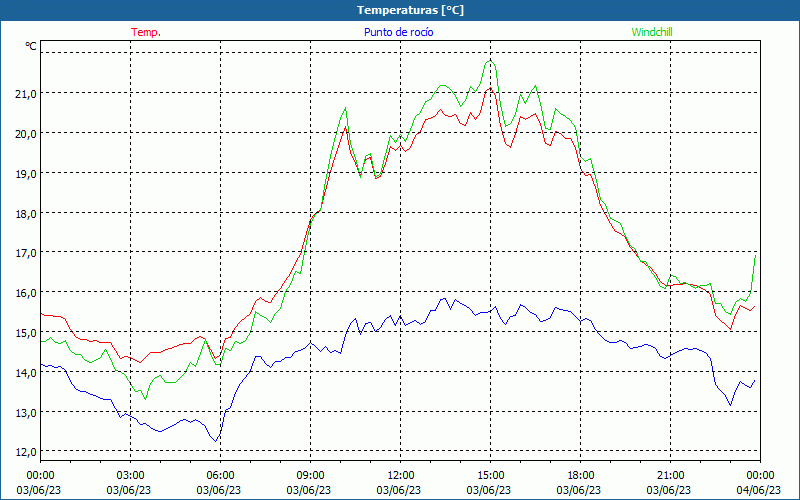Screen dimensions: 800x500
Task: Click the 13,0 y-axis value
Action: pos(27,413)
